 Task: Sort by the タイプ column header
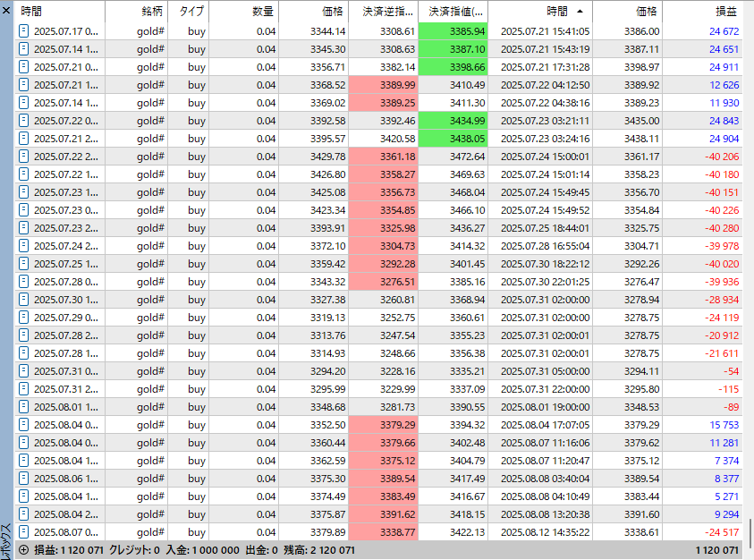tap(188, 11)
